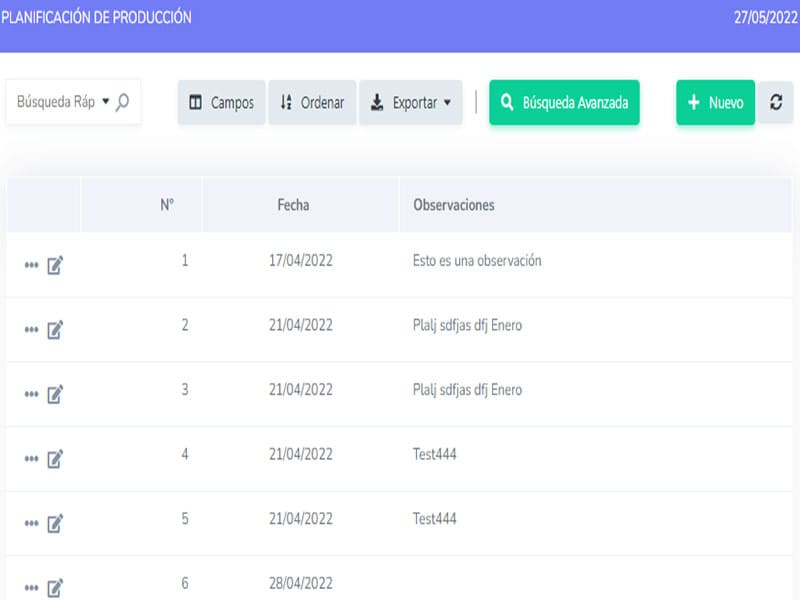Image resolution: width=800 pixels, height=600 pixels.
Task: Open Búsqueda Avanzada
Action: tap(564, 102)
